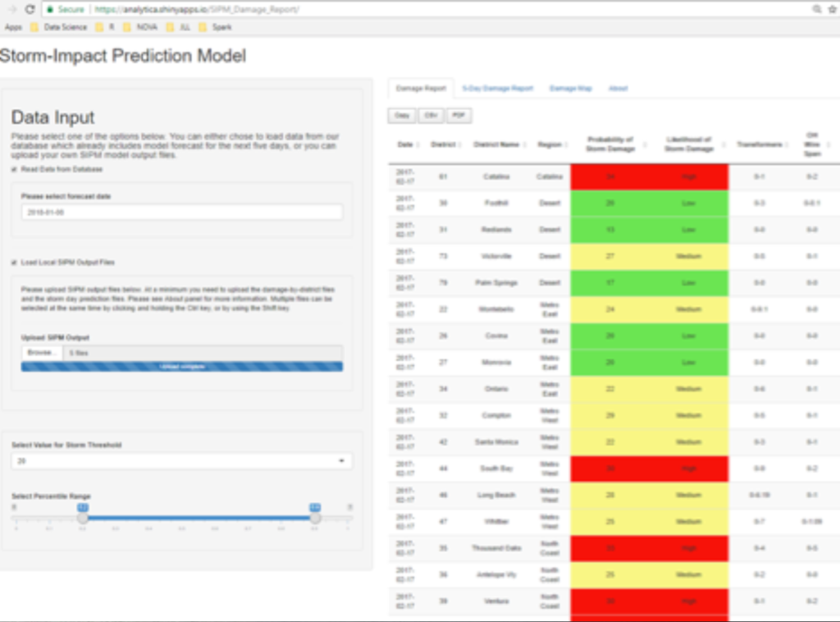Click the browser reload icon
The width and height of the screenshot is (840, 622).
pos(30,9)
